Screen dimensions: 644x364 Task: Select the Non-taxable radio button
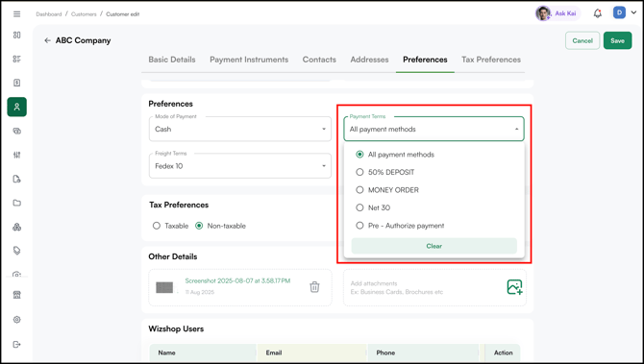[199, 226]
